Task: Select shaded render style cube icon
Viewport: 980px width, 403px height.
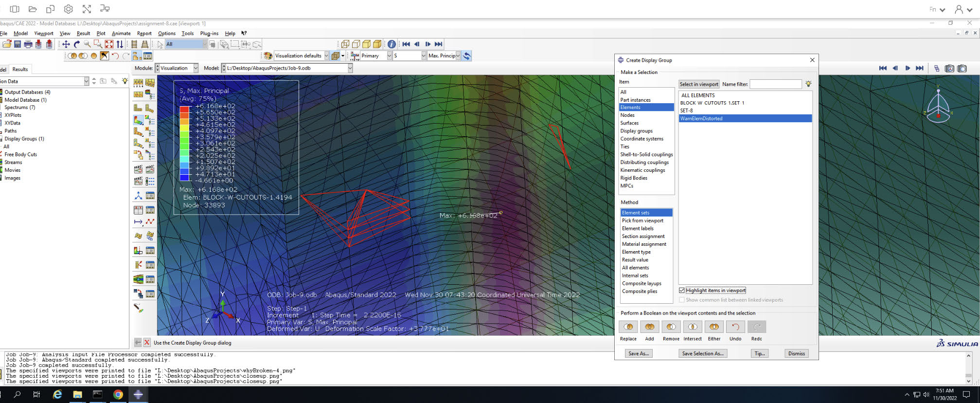Action: (x=377, y=44)
